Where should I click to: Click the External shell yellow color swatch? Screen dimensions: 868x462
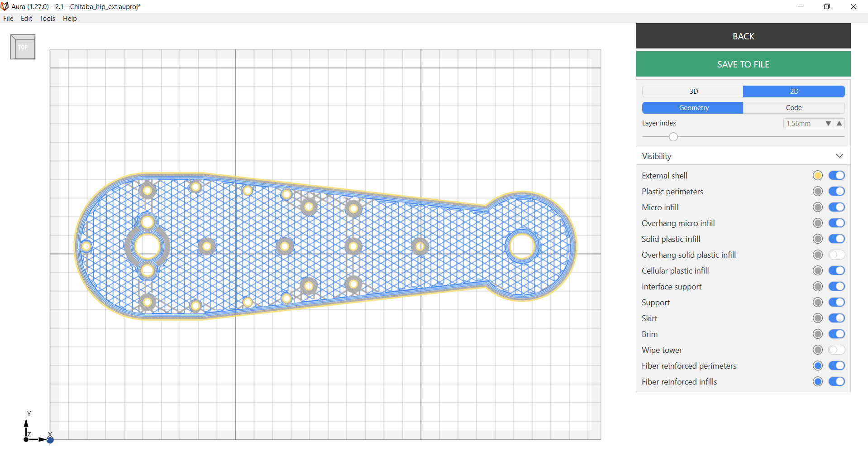tap(818, 176)
